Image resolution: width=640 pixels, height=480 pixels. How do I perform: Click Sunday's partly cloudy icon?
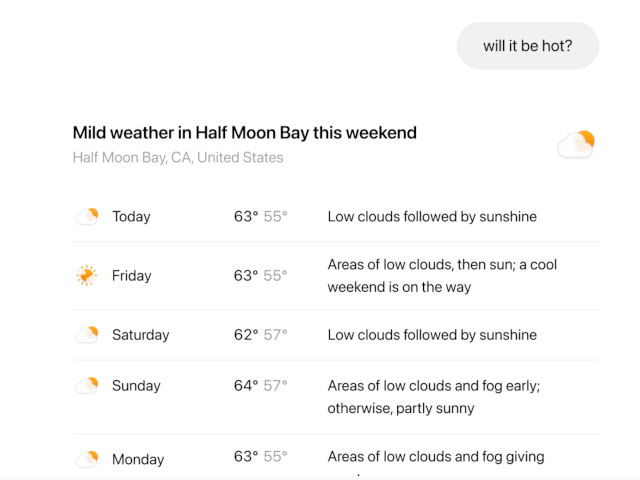pyautogui.click(x=87, y=386)
